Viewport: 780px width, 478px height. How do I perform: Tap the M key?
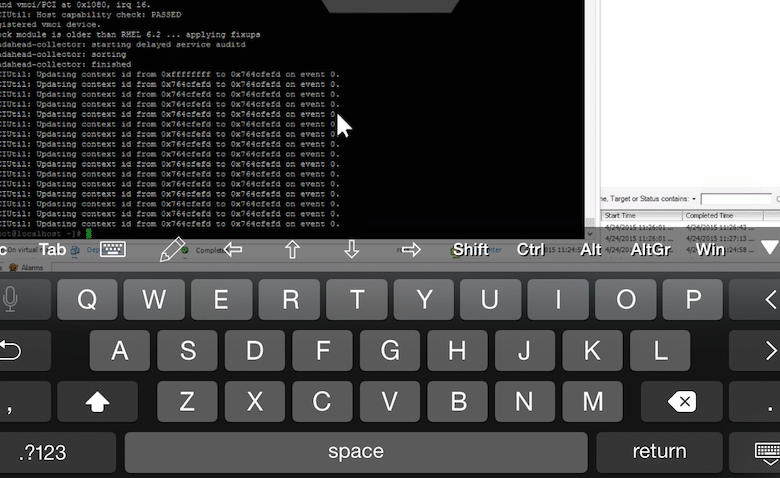point(592,401)
